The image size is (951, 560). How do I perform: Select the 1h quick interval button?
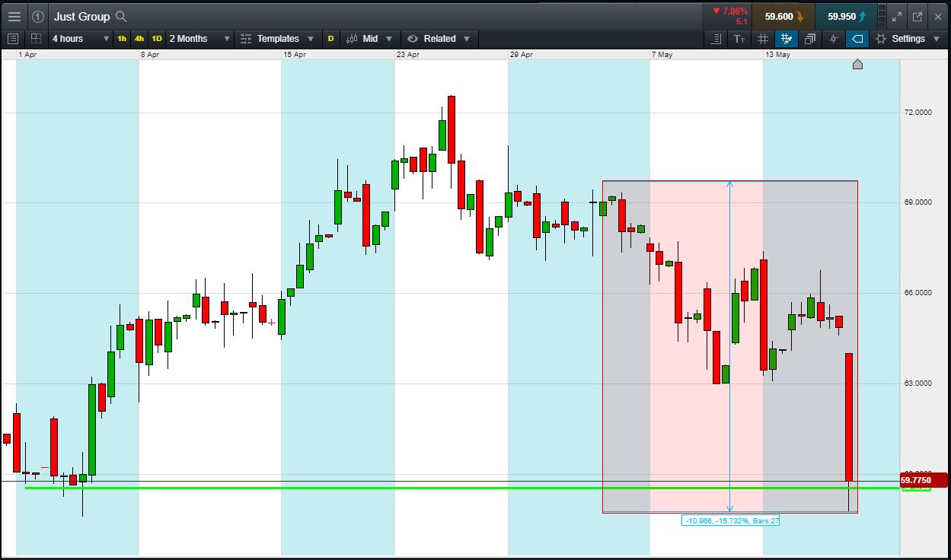click(122, 38)
